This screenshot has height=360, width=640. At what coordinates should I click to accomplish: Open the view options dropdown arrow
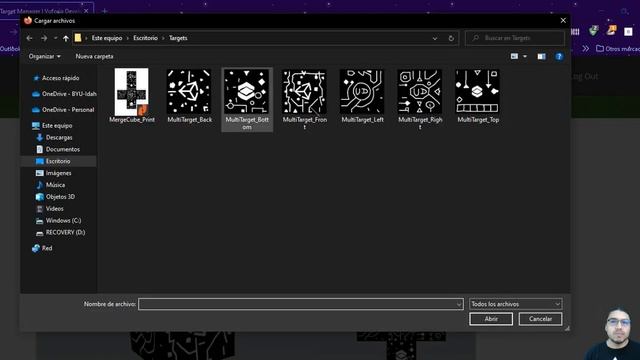click(x=525, y=56)
